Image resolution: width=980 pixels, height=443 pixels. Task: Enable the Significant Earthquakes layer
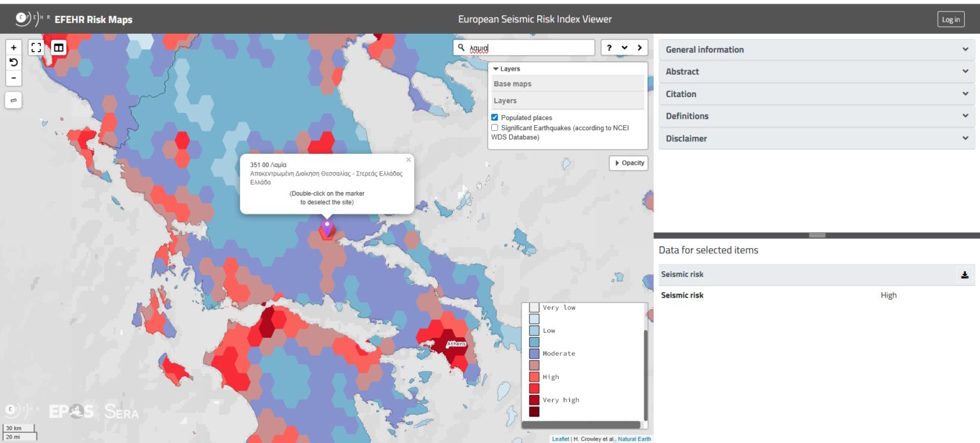(494, 128)
